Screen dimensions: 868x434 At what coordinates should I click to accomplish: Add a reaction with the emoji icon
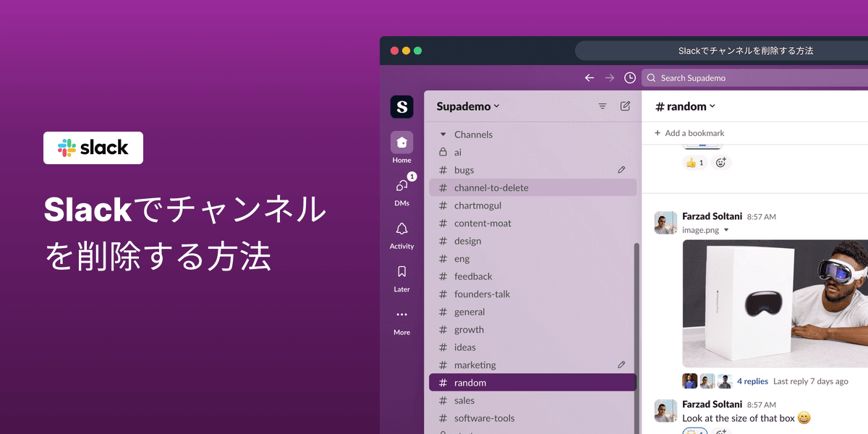pyautogui.click(x=720, y=162)
